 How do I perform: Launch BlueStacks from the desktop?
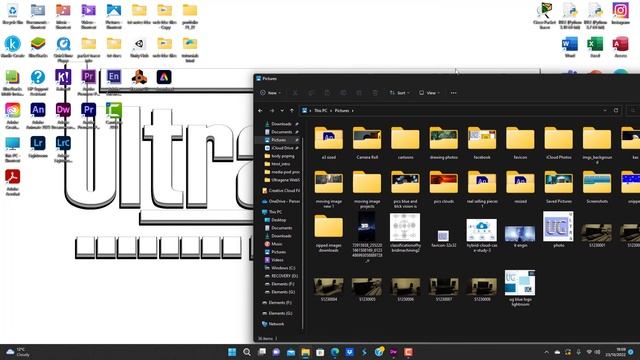(x=38, y=47)
